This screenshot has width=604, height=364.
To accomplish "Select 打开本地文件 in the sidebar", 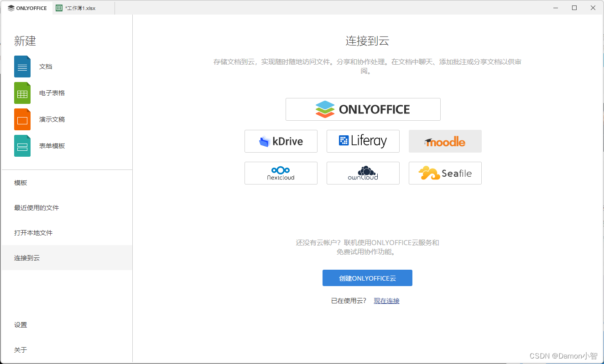I will [x=67, y=233].
